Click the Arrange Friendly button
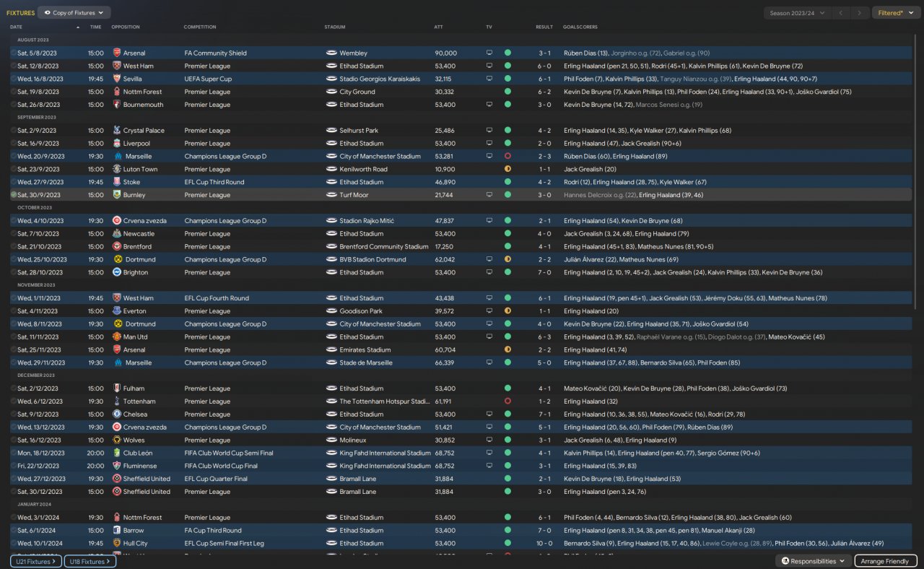 pyautogui.click(x=886, y=561)
